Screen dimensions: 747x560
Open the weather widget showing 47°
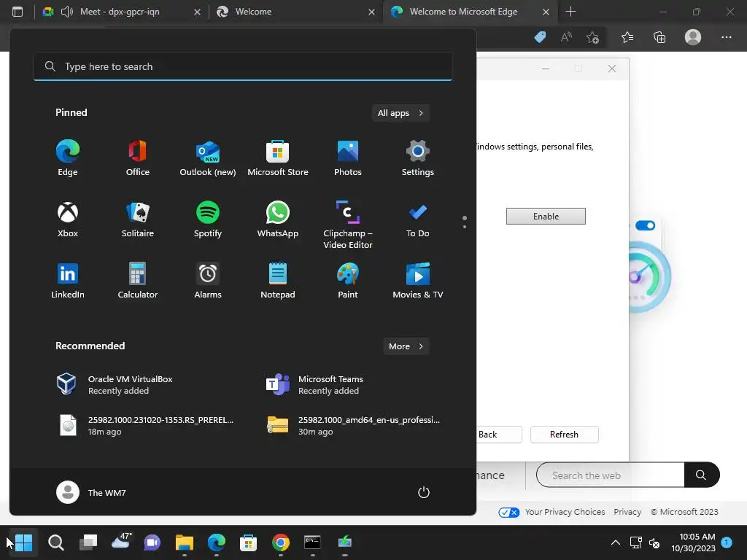pos(121,541)
